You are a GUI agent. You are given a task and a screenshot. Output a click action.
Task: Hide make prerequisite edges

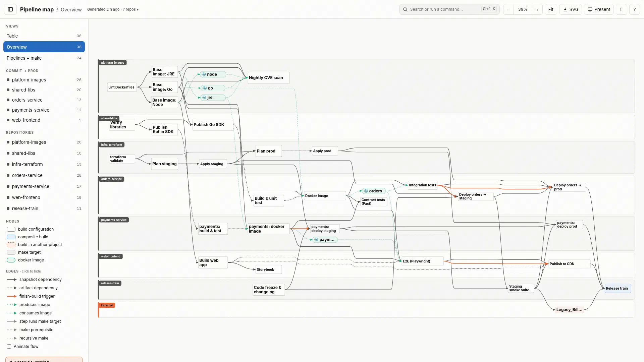coord(30,330)
